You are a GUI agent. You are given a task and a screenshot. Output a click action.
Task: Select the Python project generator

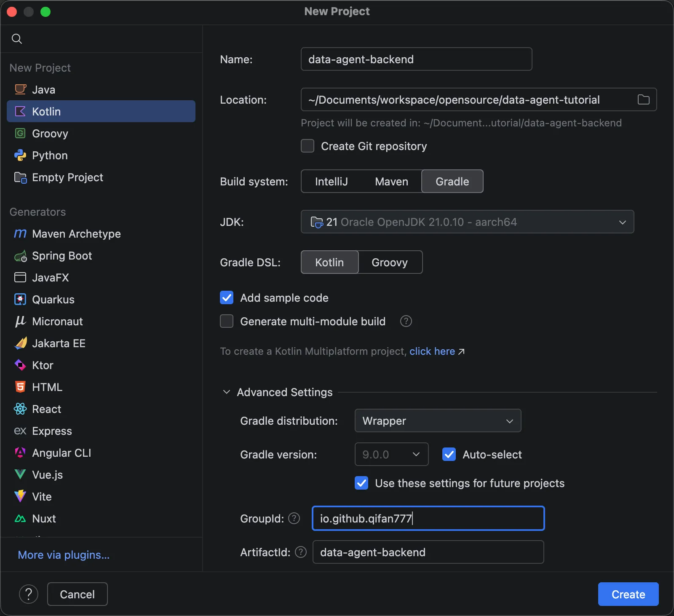pos(49,155)
